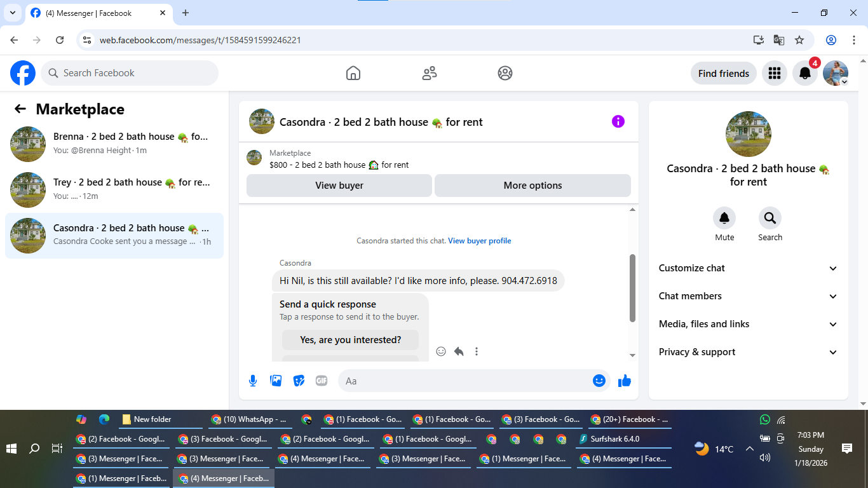
Task: Open the listing thumbnail in right panel
Action: click(x=749, y=134)
